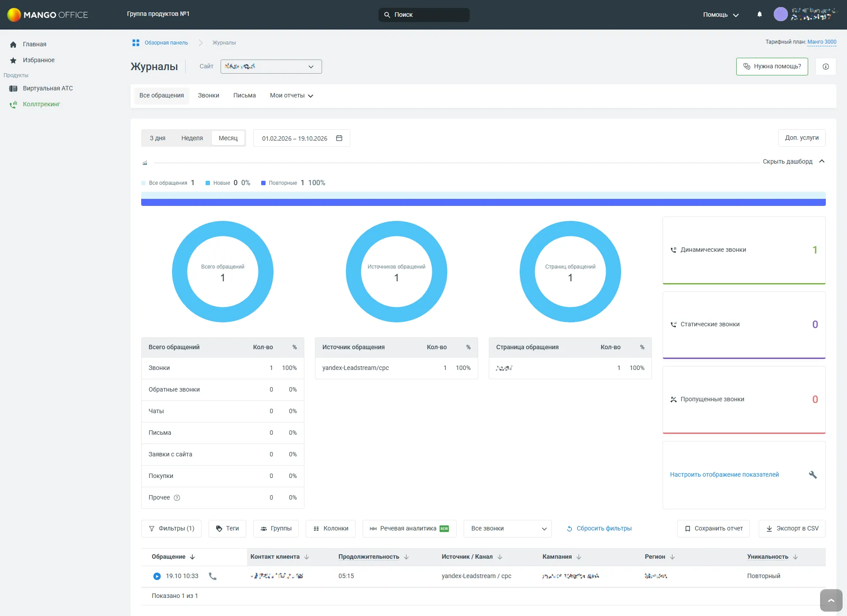Click the info icon next to help button
Image resolution: width=847 pixels, height=616 pixels.
(825, 67)
